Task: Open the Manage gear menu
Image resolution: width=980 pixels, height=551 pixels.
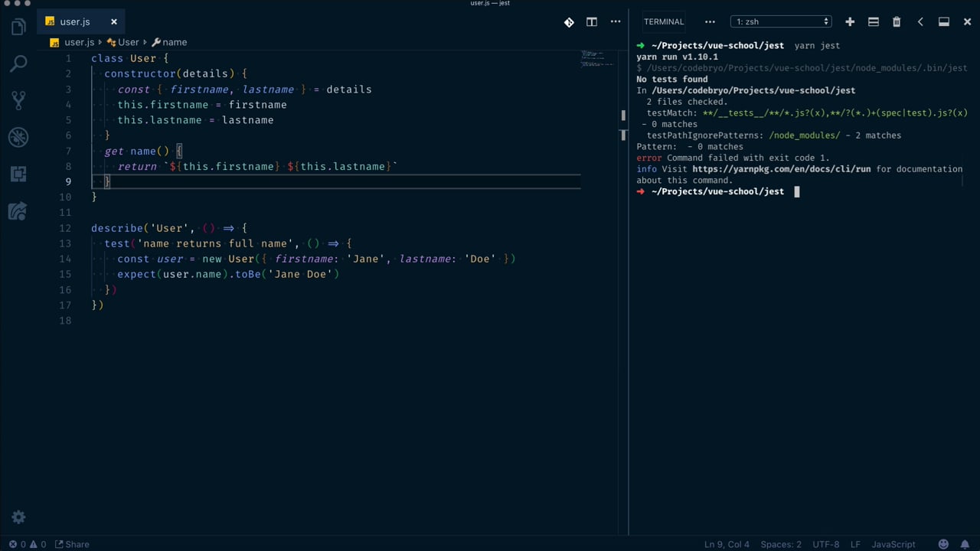Action: [18, 517]
